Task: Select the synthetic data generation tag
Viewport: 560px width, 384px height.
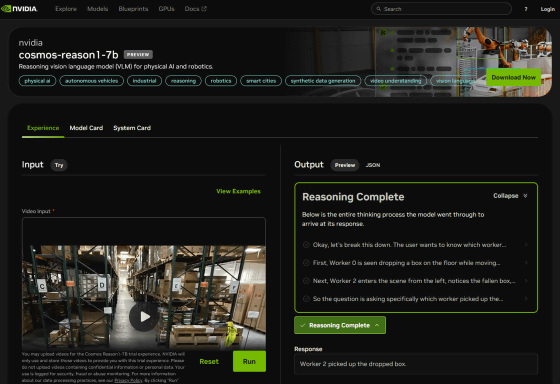Action: 323,81
